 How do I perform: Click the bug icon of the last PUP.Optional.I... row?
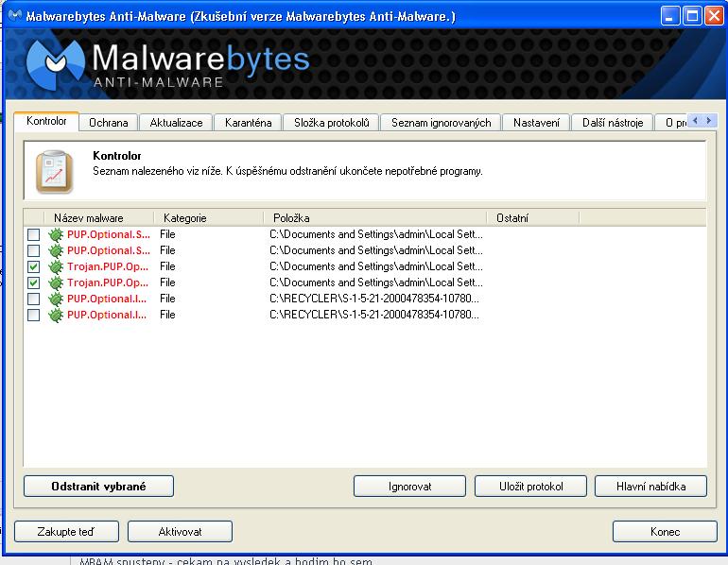[x=56, y=315]
